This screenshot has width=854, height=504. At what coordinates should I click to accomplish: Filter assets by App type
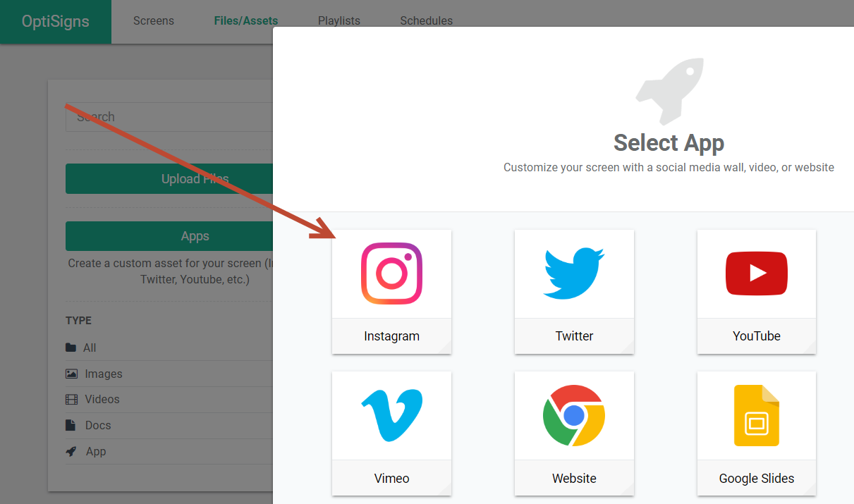(x=96, y=451)
